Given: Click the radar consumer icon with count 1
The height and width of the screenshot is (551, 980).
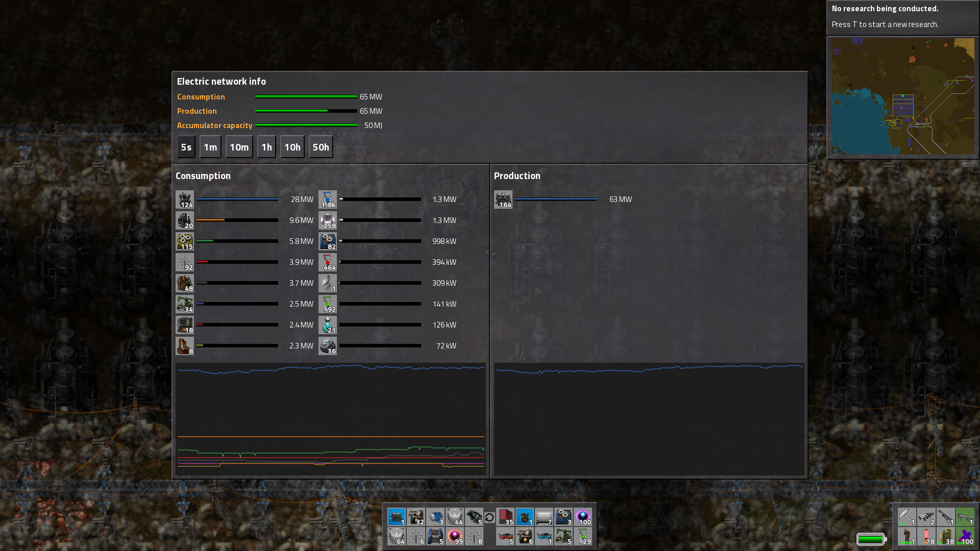Looking at the screenshot, I should [328, 283].
